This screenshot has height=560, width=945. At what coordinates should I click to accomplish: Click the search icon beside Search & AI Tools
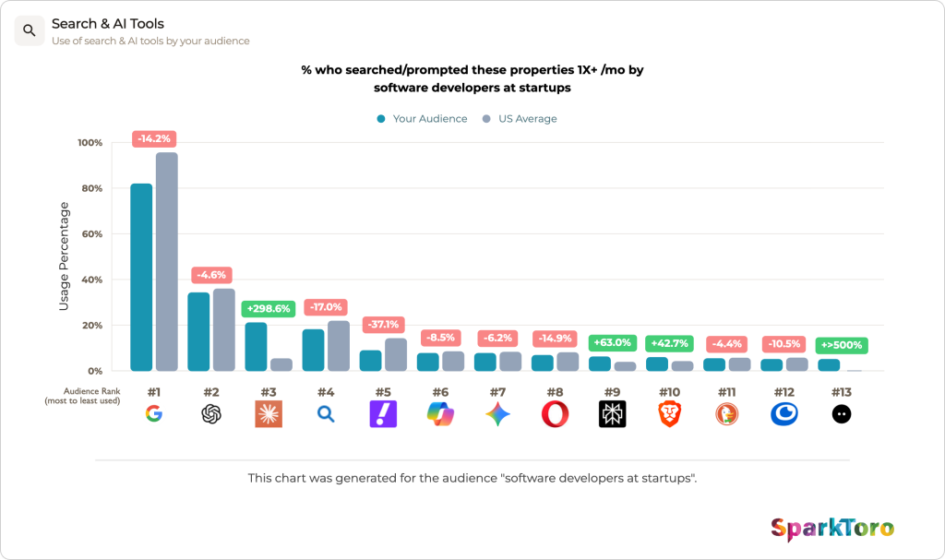(x=29, y=30)
